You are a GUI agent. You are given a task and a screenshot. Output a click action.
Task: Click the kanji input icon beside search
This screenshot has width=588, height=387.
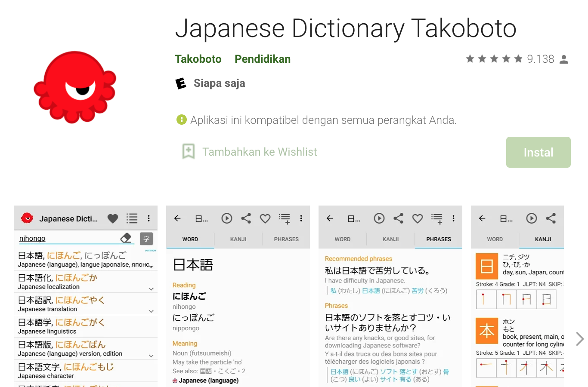coord(146,239)
